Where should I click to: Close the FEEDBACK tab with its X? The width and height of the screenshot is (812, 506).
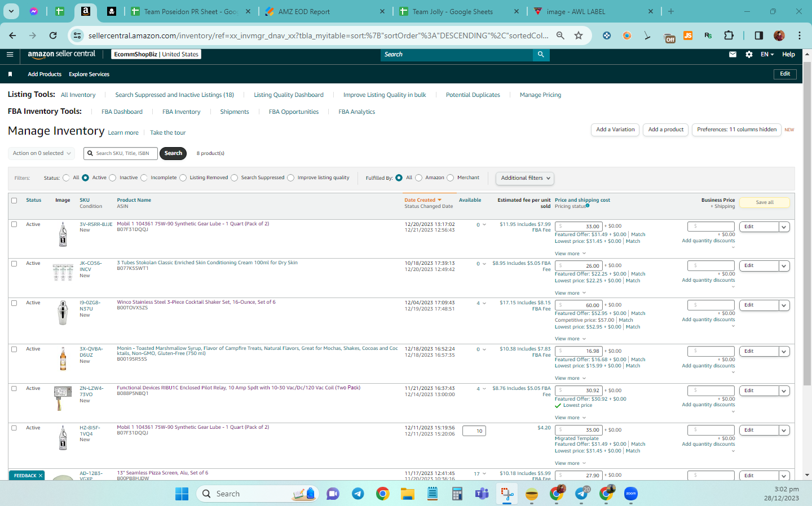tap(41, 476)
